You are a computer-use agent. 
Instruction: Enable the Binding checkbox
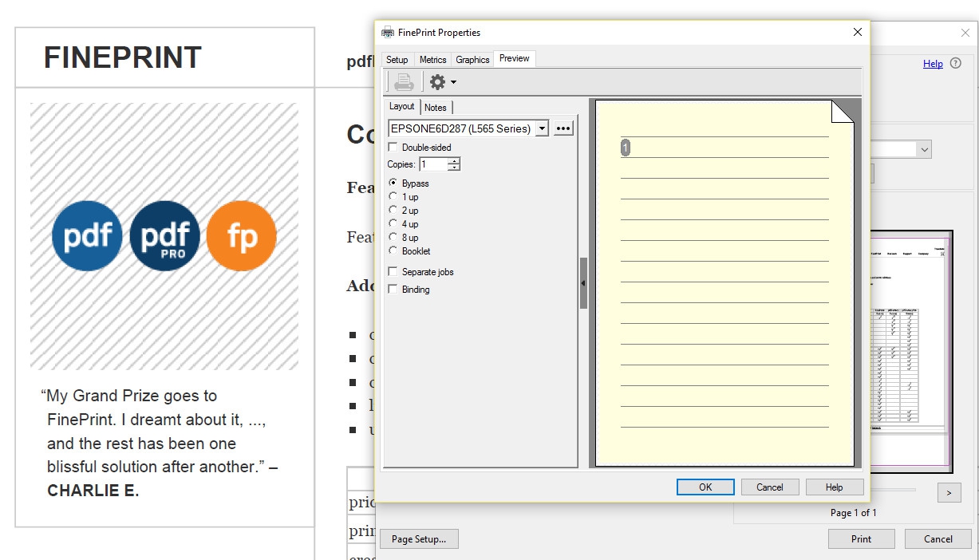pos(393,290)
